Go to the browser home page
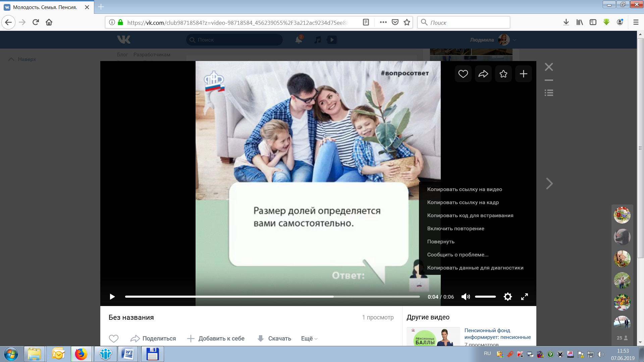 click(49, 22)
